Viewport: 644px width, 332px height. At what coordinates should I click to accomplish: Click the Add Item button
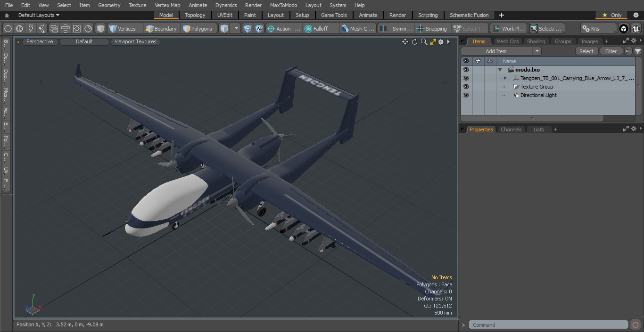pyautogui.click(x=496, y=51)
